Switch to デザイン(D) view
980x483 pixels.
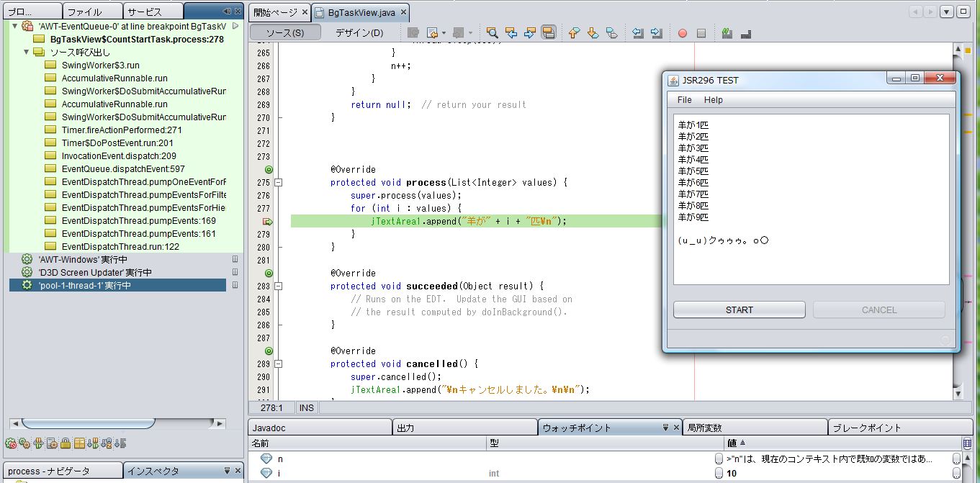(x=359, y=33)
